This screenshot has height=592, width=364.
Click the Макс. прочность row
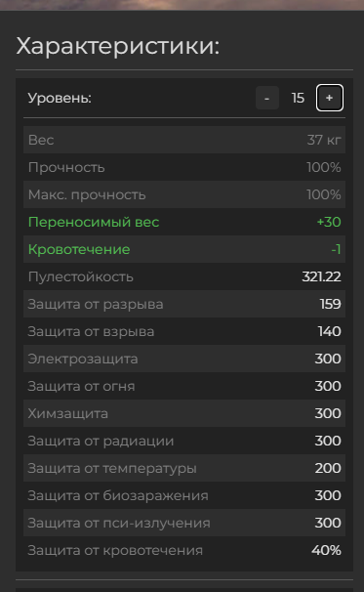coord(184,194)
